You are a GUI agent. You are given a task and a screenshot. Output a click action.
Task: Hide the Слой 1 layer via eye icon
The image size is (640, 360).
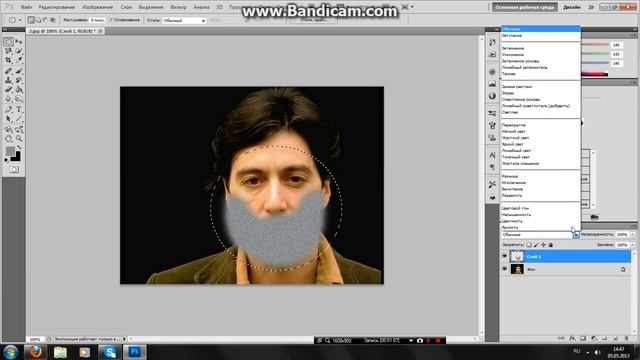tap(504, 256)
